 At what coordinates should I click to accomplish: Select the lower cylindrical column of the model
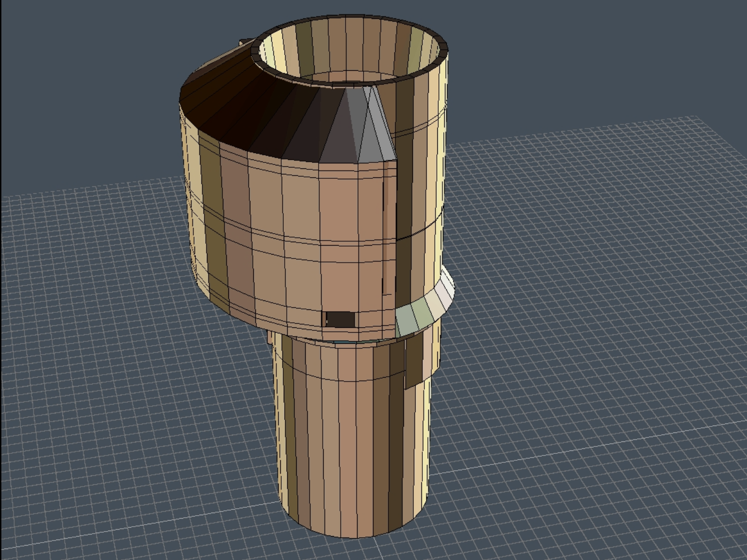coord(352,433)
